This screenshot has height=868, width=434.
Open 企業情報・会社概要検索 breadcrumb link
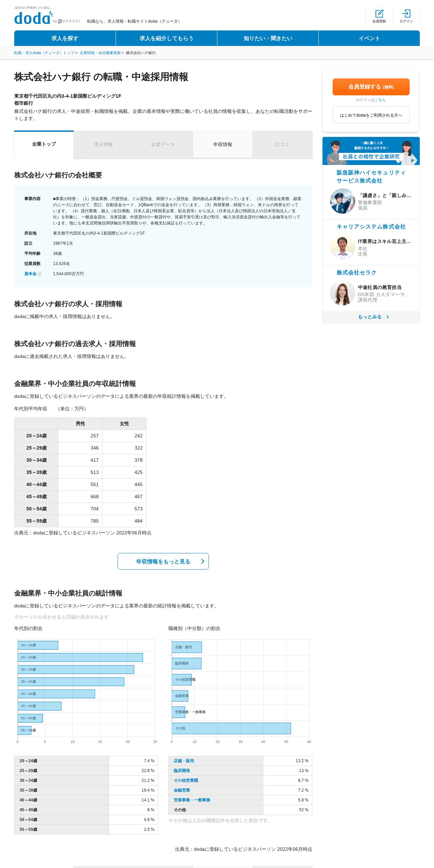100,53
